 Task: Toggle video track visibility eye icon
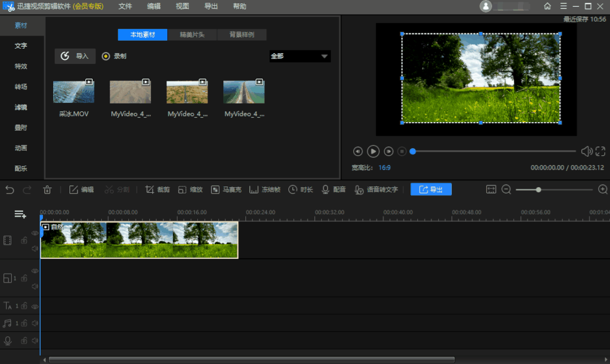(x=35, y=233)
